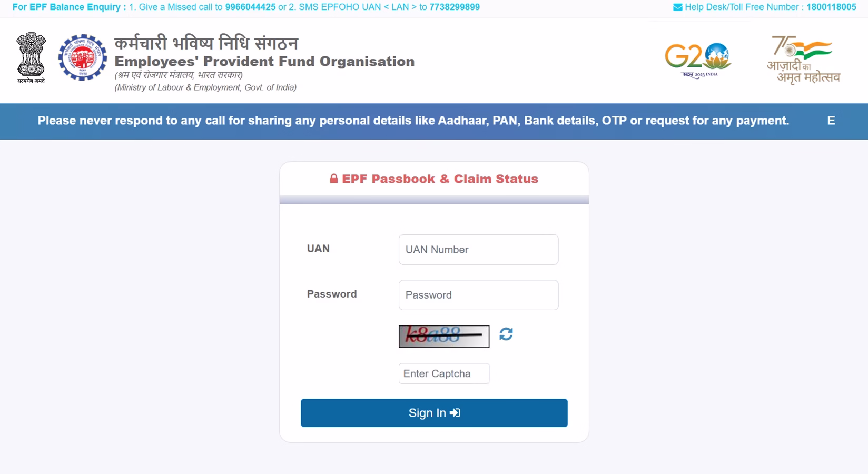This screenshot has width=868, height=474.
Task: Click the sign-in arrow icon on the button
Action: click(x=455, y=413)
